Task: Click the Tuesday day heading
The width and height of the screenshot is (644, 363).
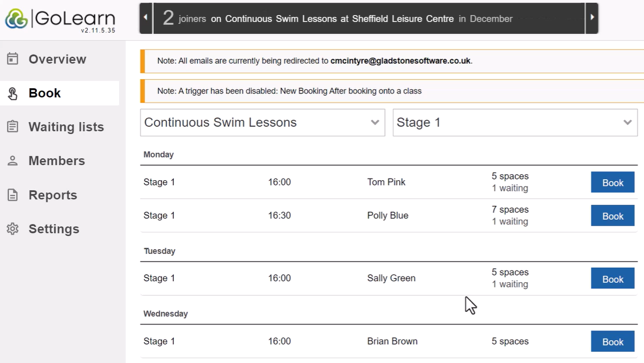Action: point(159,251)
